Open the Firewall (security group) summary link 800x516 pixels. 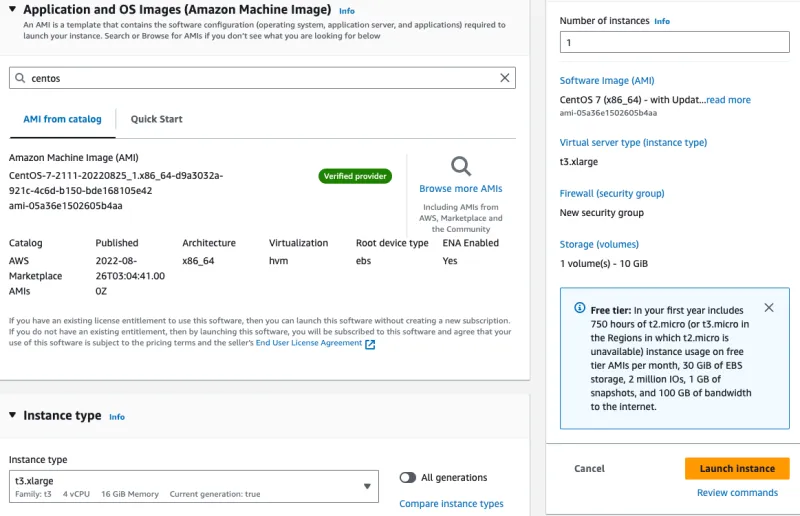pos(612,193)
